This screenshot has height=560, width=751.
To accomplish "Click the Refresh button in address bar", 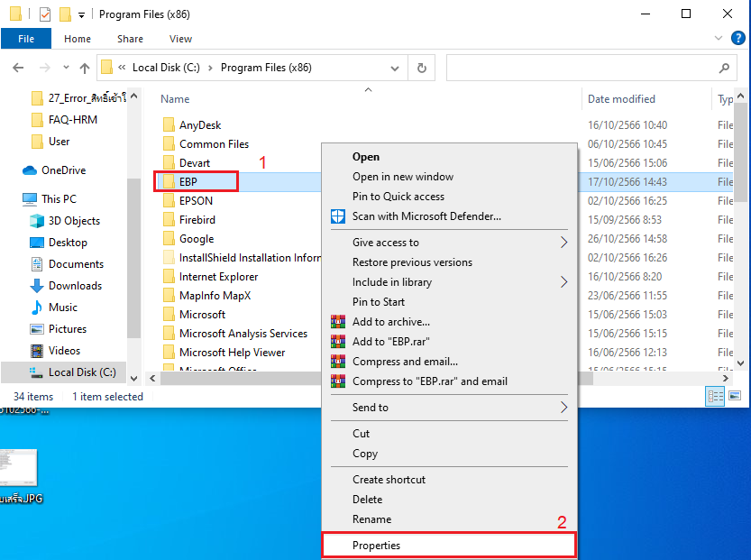I will [421, 68].
